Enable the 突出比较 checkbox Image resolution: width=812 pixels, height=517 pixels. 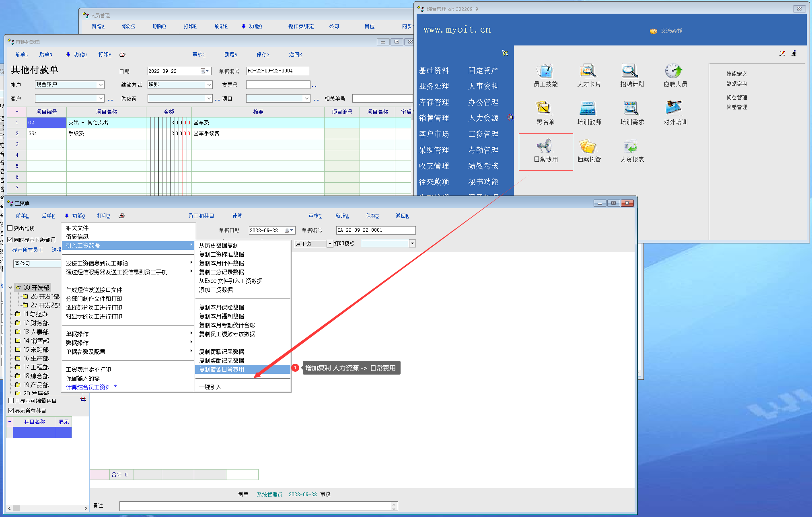(x=10, y=228)
